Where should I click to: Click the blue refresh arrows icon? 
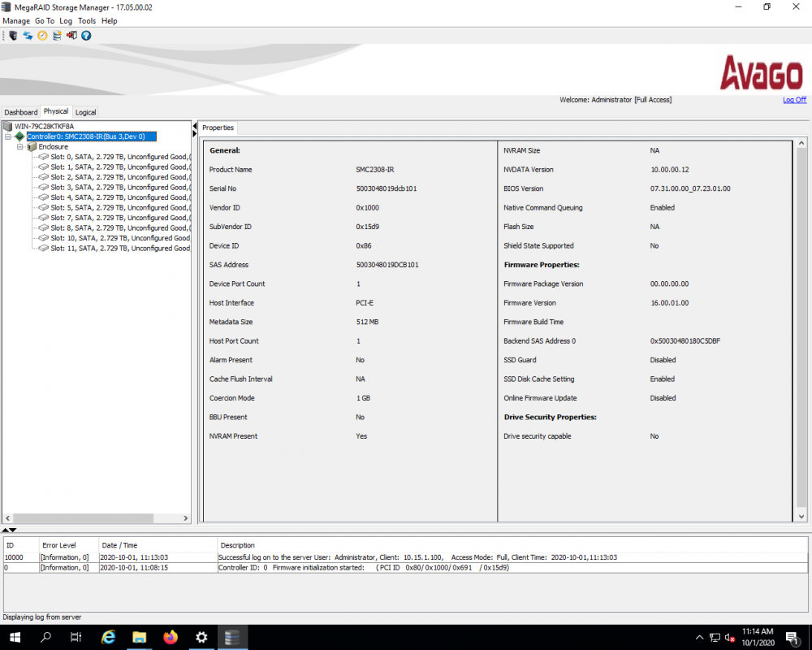28,35
